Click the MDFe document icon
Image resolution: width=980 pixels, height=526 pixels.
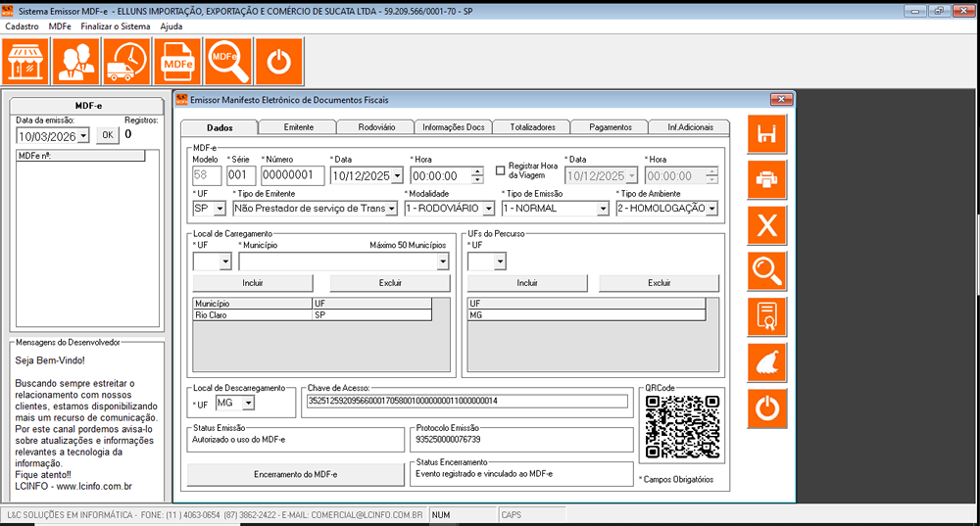tap(177, 62)
